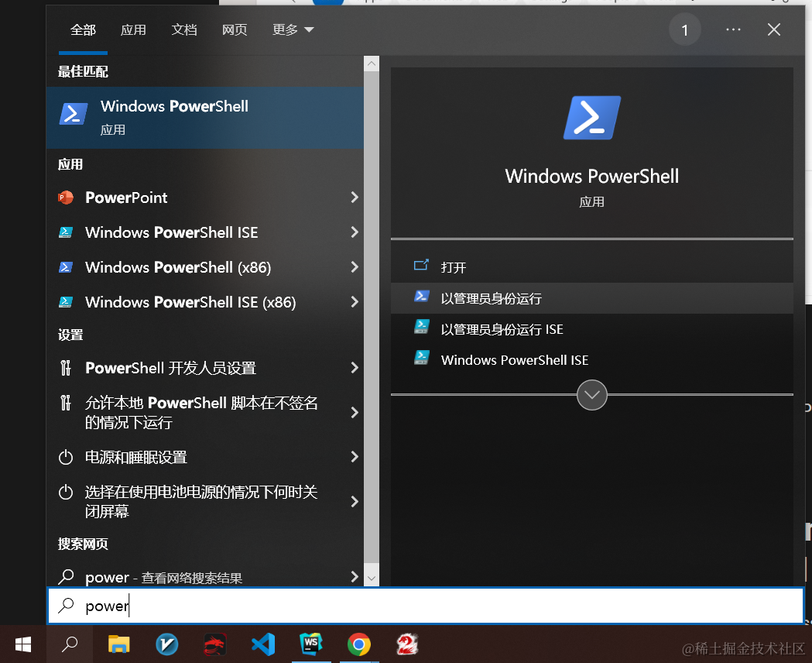Viewport: 812px width, 663px height.
Task: Expand more actions with the down chevron
Action: click(592, 395)
